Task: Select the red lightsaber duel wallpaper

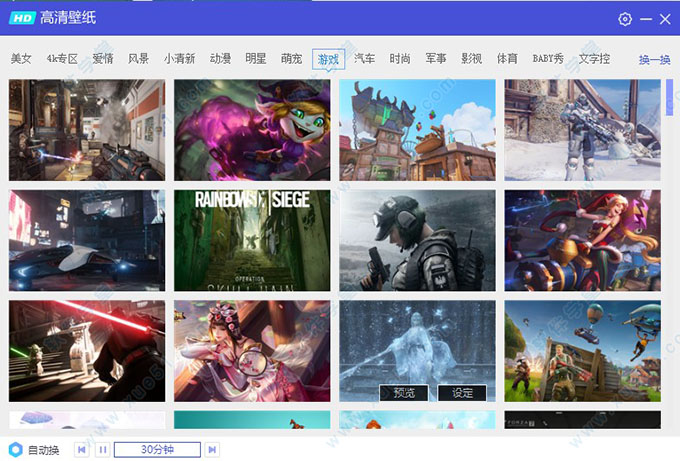Action: (x=87, y=351)
